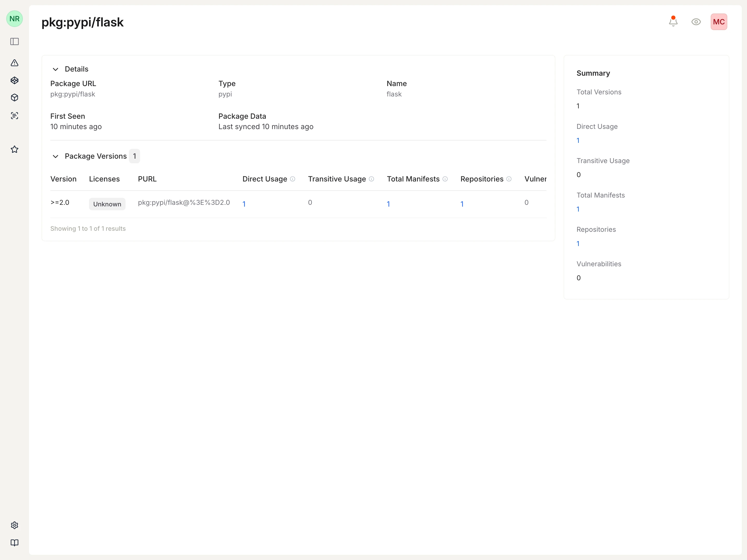Click Transitive Usage 0 in table row
This screenshot has width=747, height=560.
(x=310, y=202)
